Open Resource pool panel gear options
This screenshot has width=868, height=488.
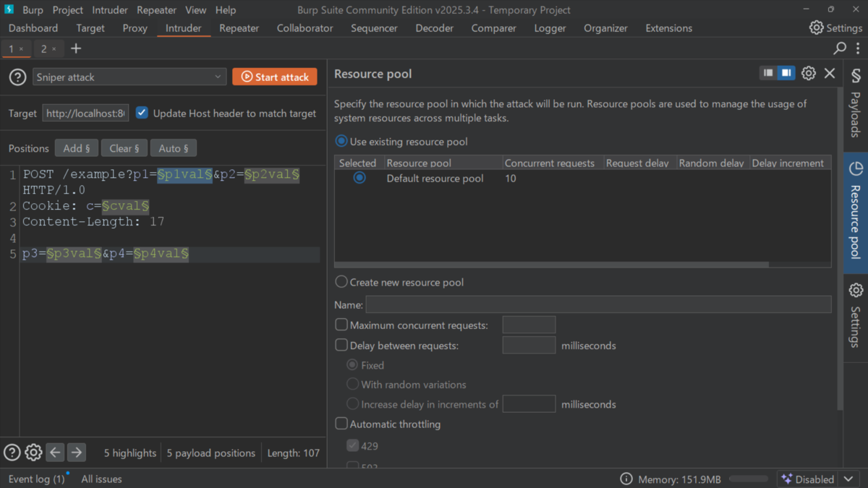(x=809, y=73)
